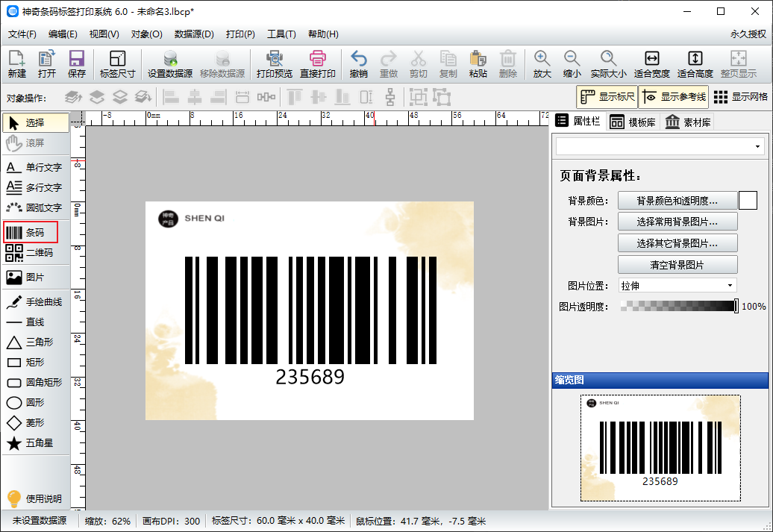The width and height of the screenshot is (773, 532).
Task: Select the 五角星 star tool
Action: coord(36,443)
